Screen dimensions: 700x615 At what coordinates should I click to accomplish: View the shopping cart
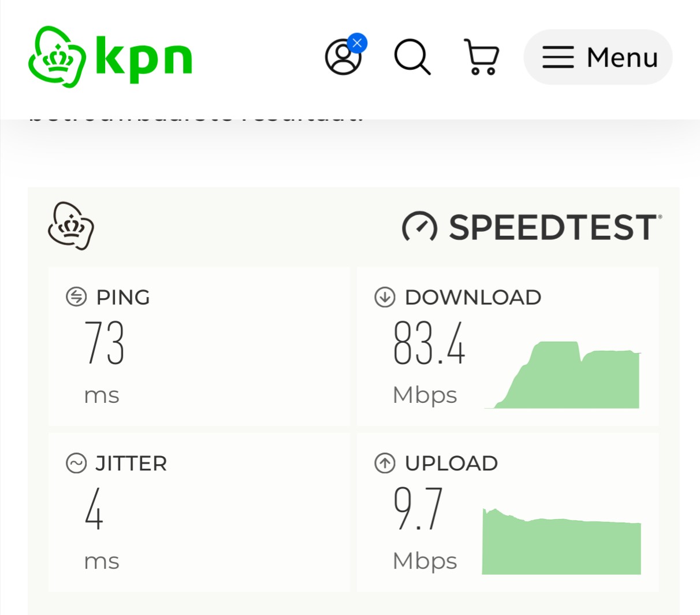(482, 57)
